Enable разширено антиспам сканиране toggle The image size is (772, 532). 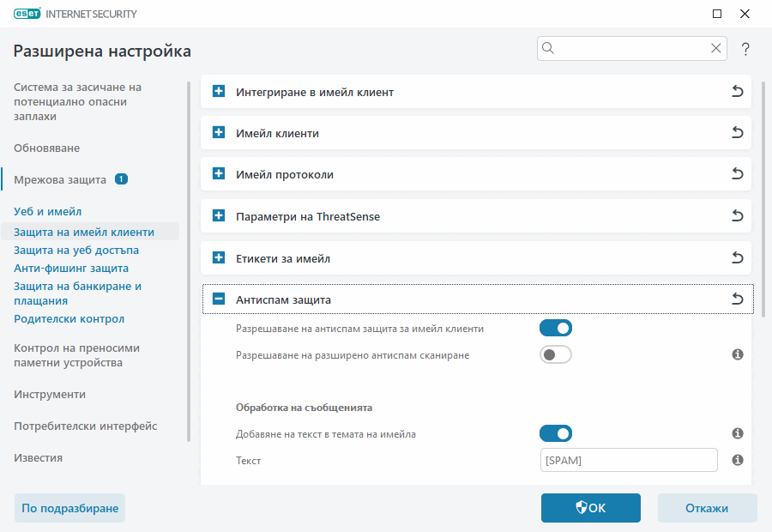(x=555, y=354)
